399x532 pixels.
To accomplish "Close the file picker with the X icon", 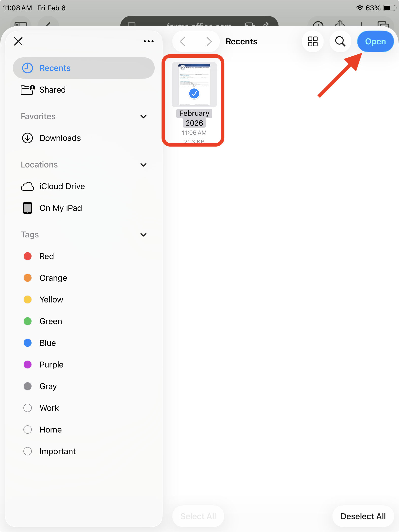I will (x=18, y=41).
